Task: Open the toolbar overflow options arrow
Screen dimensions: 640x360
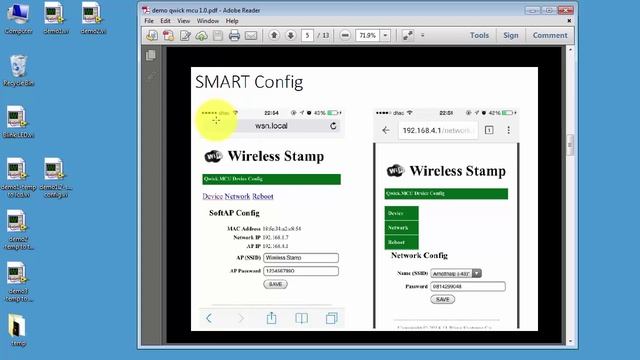Action: tap(422, 36)
